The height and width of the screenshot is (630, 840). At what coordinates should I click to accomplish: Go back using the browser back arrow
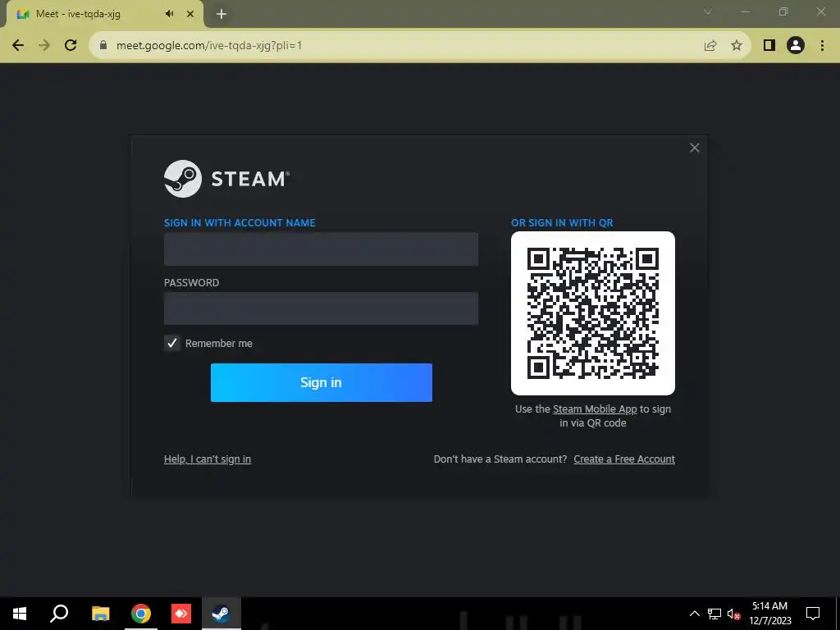click(x=18, y=46)
